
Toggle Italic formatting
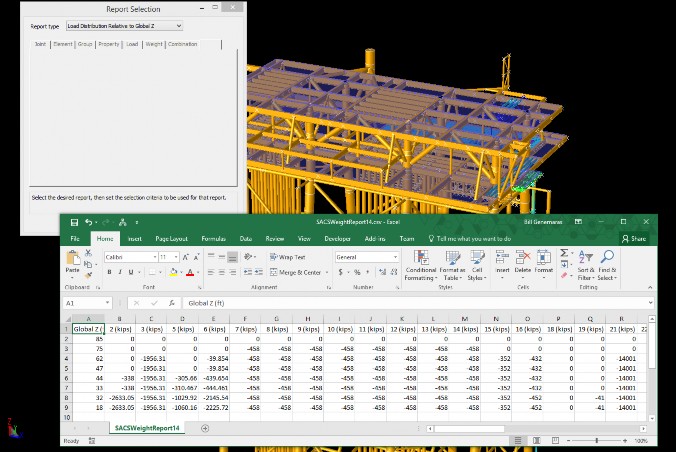[x=120, y=272]
